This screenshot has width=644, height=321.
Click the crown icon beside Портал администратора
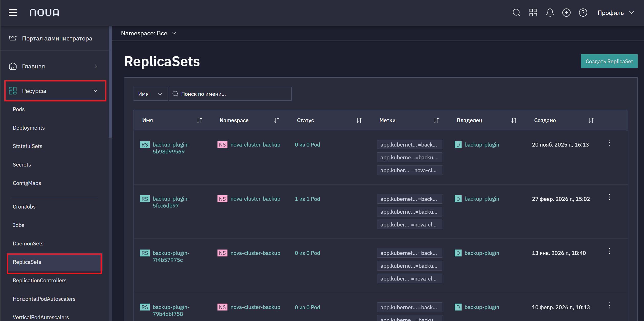point(13,38)
